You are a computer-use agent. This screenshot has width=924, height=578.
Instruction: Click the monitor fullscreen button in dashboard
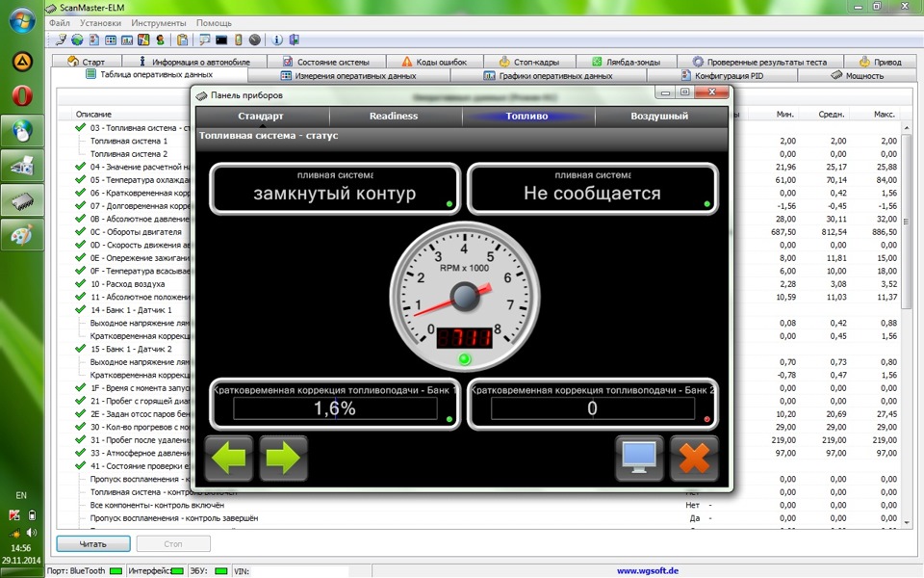point(639,459)
